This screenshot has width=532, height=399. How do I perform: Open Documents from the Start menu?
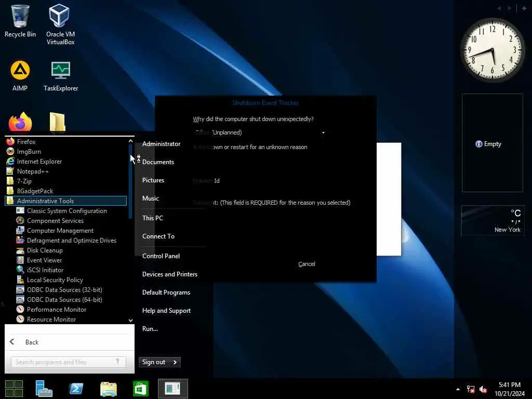[x=158, y=162]
